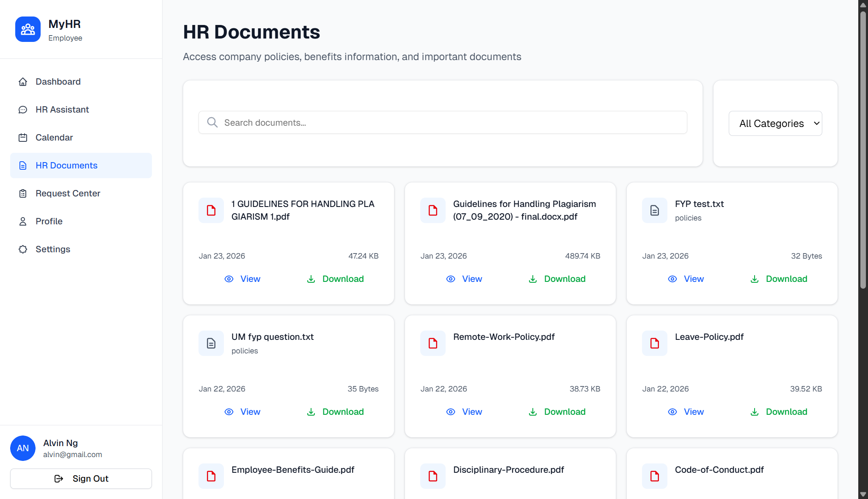Open the Calendar sidebar item

point(54,138)
